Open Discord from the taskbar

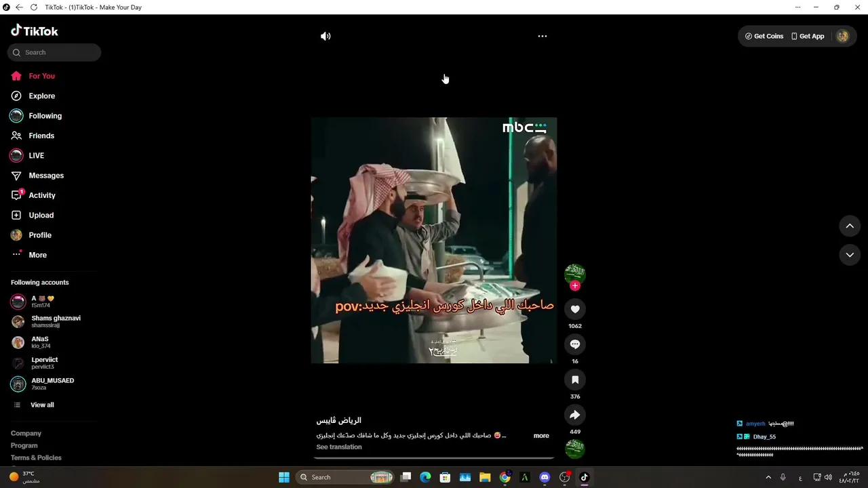point(545,477)
